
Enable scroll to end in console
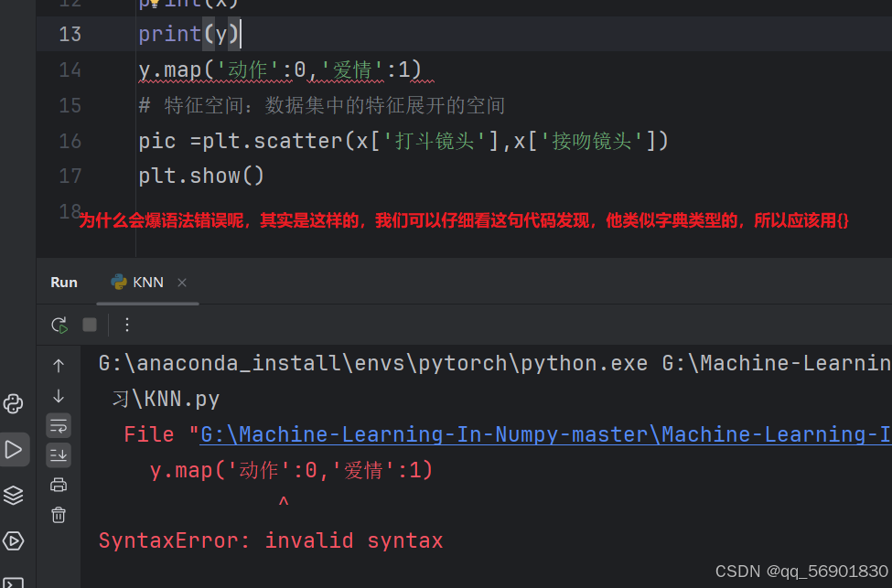pyautogui.click(x=59, y=454)
